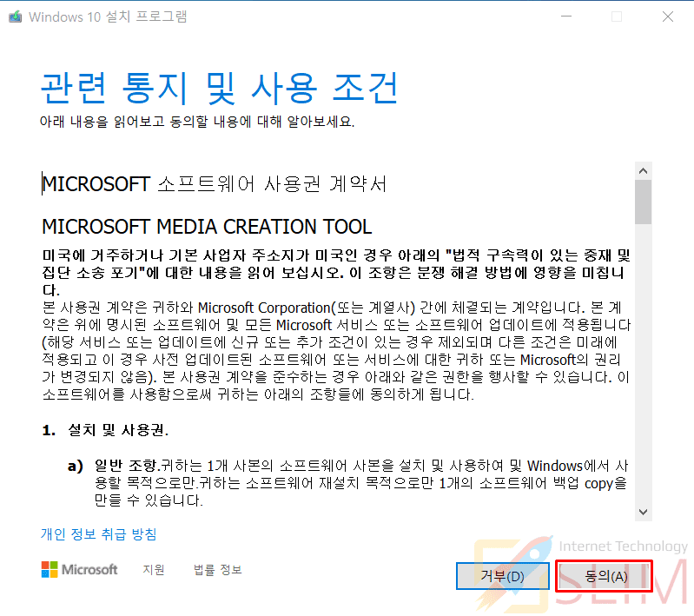Decline the license with 거부(D) button
Image resolution: width=694 pixels, height=616 pixels.
pyautogui.click(x=503, y=576)
